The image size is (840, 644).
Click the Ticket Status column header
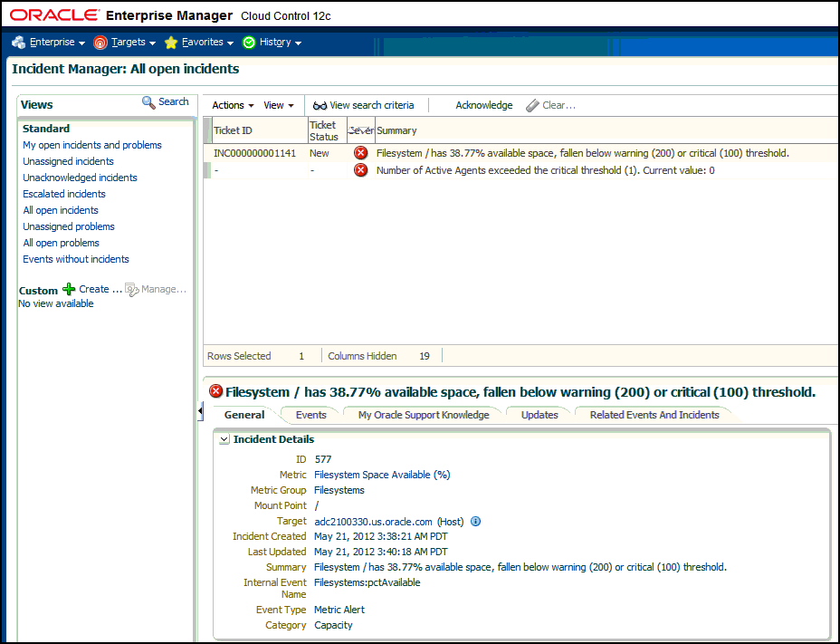[328, 130]
